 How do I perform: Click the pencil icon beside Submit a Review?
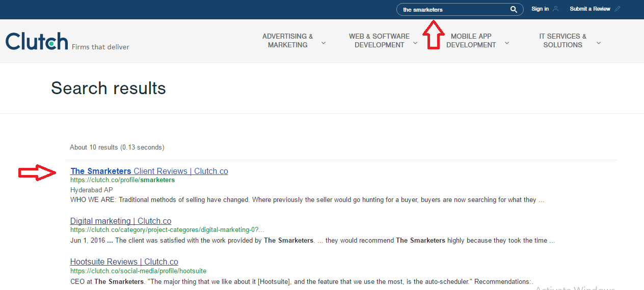[x=618, y=9]
